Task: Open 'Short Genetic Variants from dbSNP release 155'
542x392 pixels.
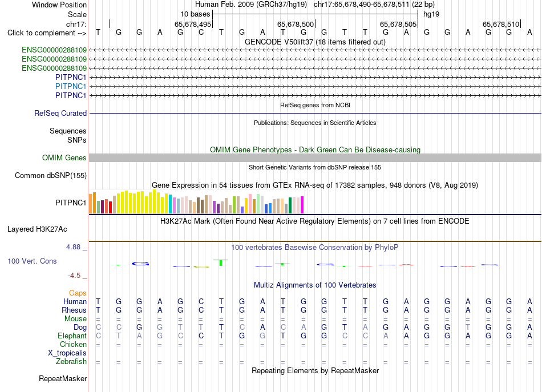Action: click(315, 167)
